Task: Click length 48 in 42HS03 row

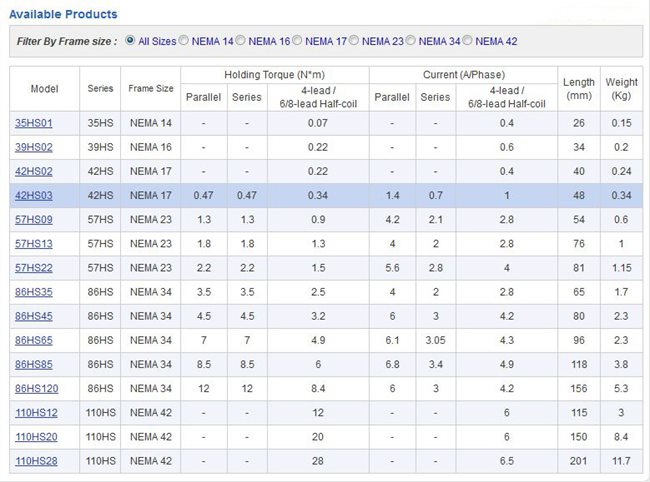Action: 579,195
